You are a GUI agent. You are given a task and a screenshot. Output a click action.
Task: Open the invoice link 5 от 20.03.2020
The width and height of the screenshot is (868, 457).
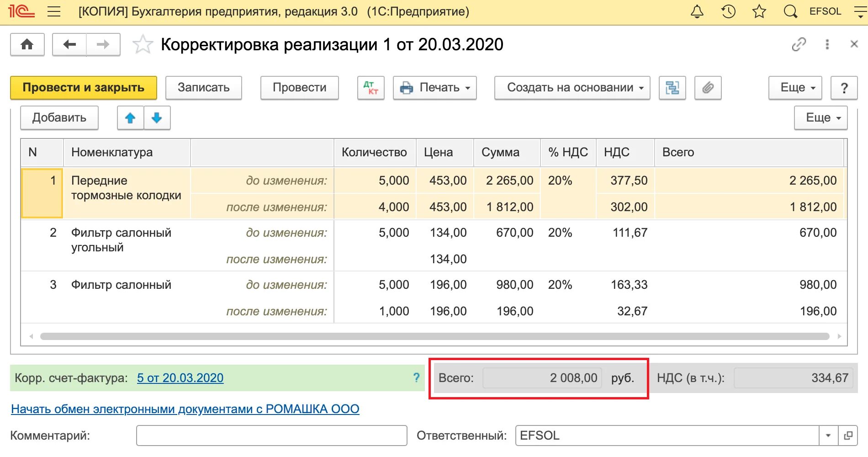click(180, 378)
